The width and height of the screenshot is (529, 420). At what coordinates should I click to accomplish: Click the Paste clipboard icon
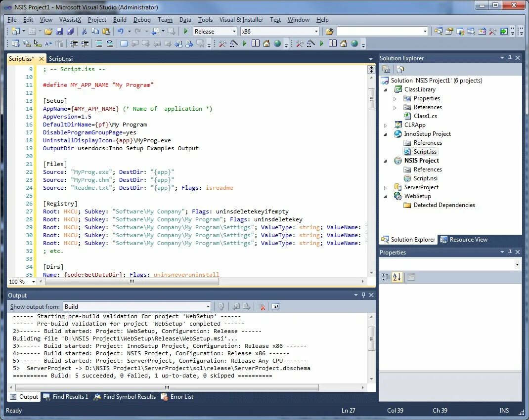click(x=106, y=31)
